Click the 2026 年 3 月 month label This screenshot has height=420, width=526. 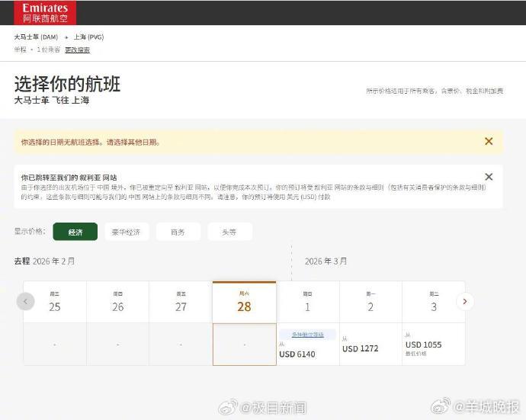[x=326, y=261]
